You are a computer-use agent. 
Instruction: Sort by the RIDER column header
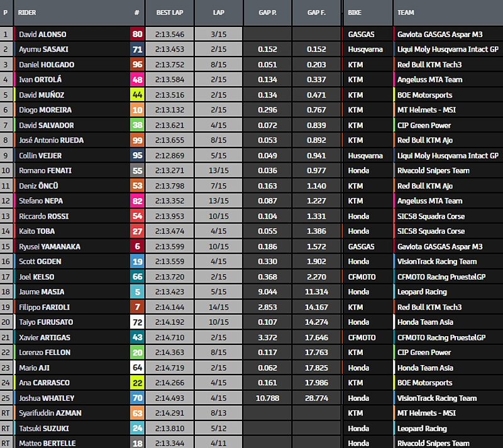pos(28,13)
